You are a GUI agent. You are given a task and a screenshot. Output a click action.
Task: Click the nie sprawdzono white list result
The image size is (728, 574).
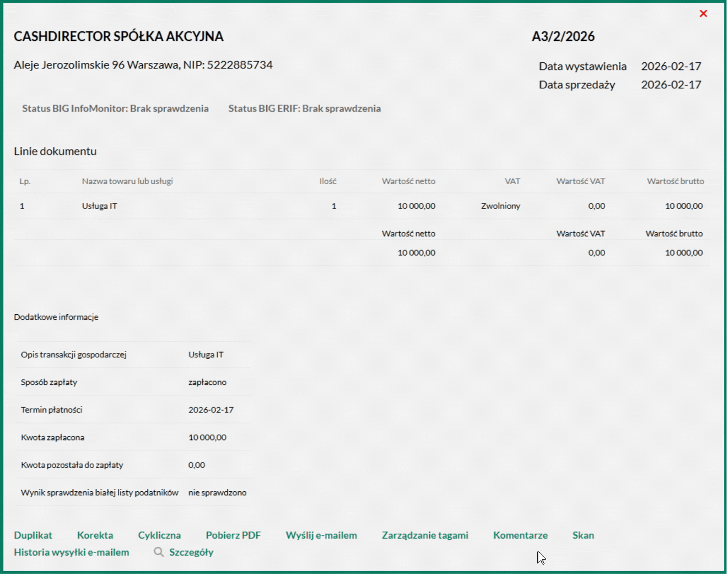[x=217, y=492]
